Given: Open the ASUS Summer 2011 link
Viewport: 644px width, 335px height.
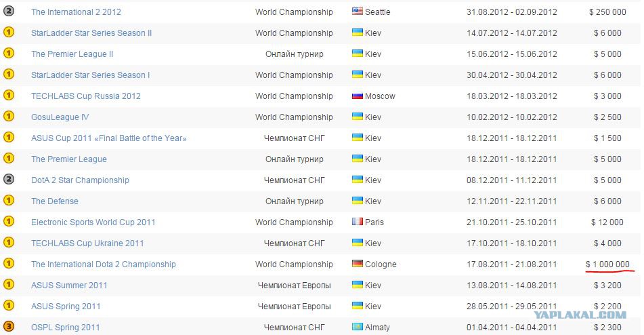Looking at the screenshot, I should (69, 285).
